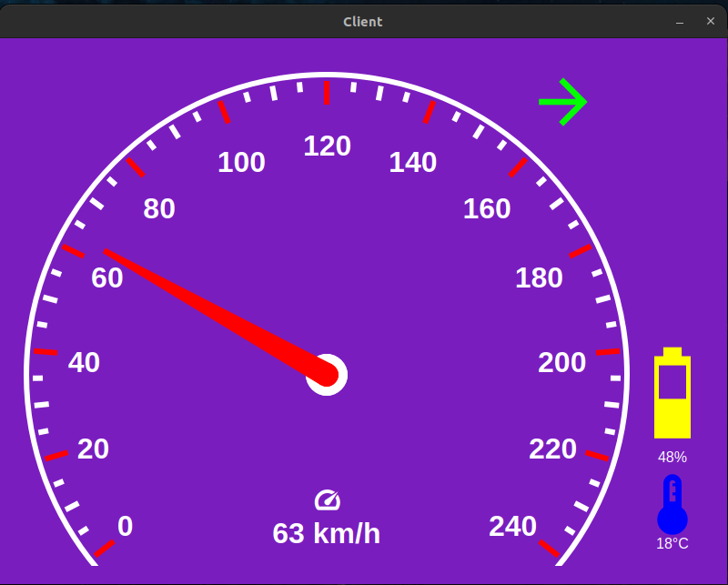
Task: Click the 18°C temperature label
Action: 672,544
